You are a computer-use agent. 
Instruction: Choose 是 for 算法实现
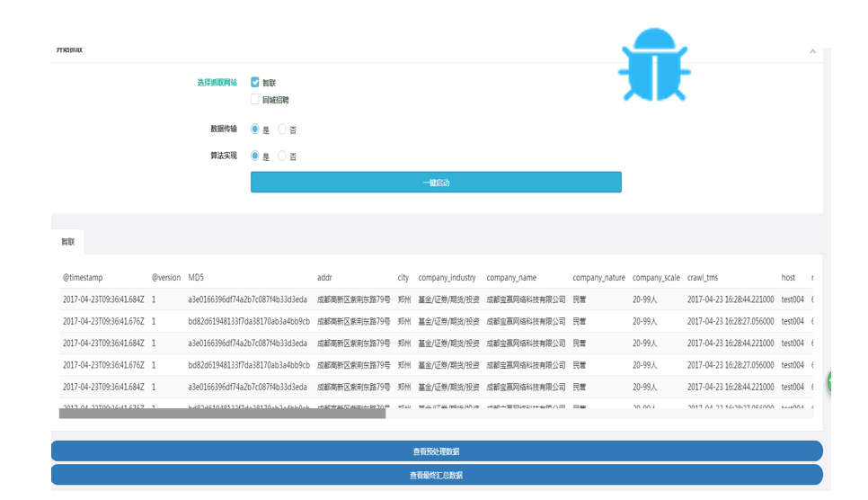click(x=255, y=156)
